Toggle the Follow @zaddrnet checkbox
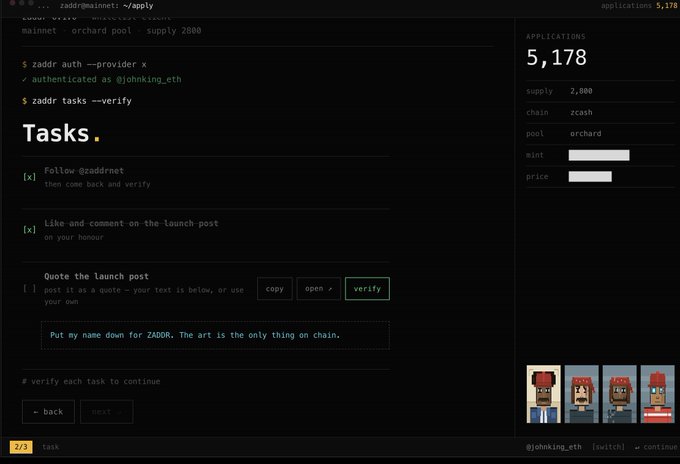This screenshot has height=464, width=680. click(x=29, y=177)
